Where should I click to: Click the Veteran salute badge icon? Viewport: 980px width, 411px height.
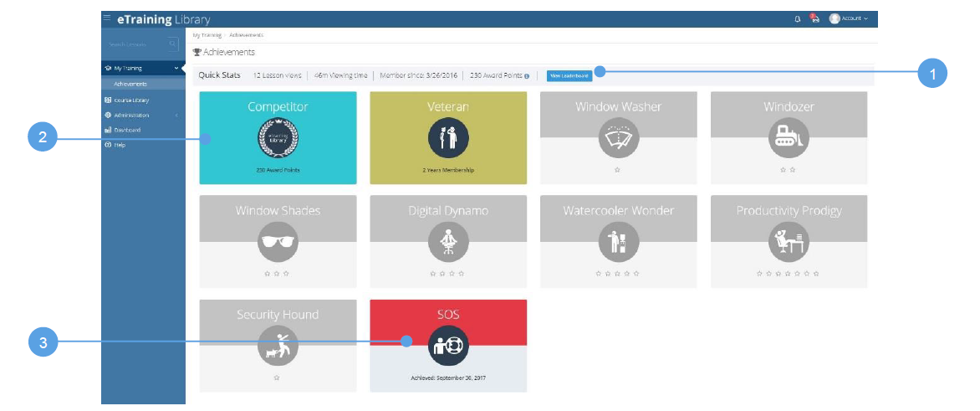click(x=448, y=138)
